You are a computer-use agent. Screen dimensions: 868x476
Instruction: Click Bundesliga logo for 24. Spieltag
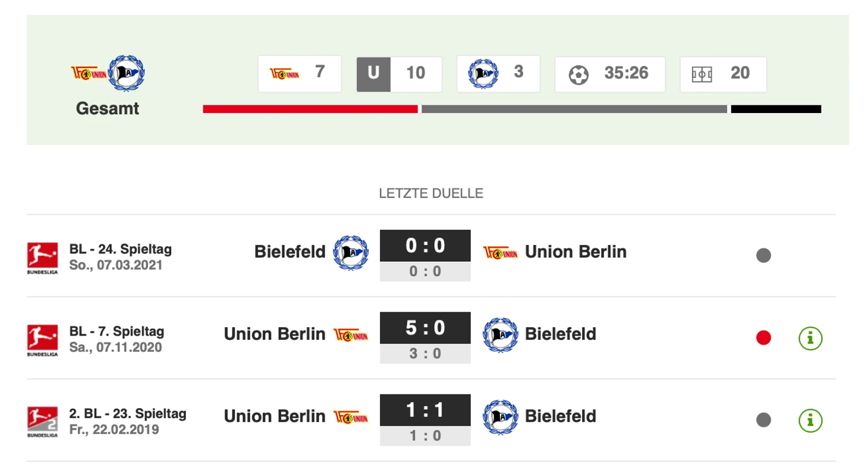42,258
